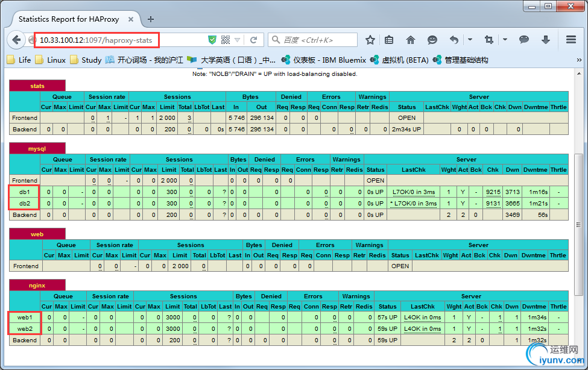Image resolution: width=588 pixels, height=370 pixels.
Task: Click the 9215 check count for db1
Action: pyautogui.click(x=493, y=192)
